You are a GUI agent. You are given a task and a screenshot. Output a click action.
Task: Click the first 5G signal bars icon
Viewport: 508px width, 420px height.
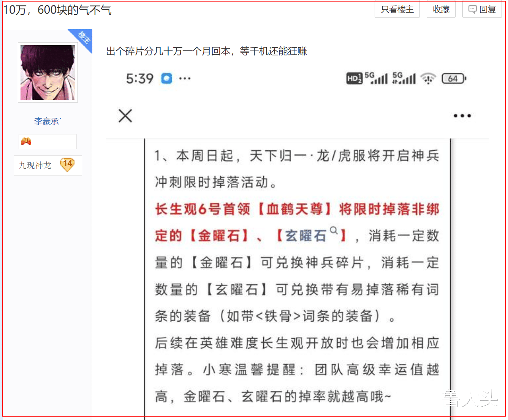click(376, 78)
